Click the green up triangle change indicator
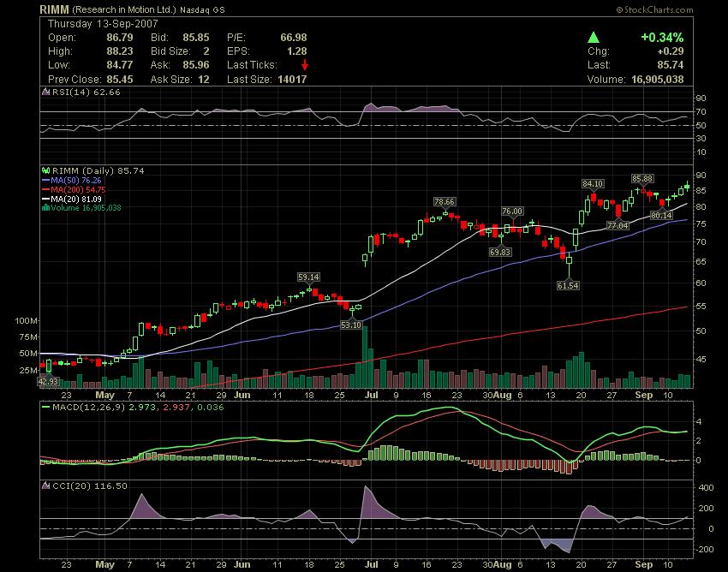Image resolution: width=728 pixels, height=572 pixels. click(594, 38)
